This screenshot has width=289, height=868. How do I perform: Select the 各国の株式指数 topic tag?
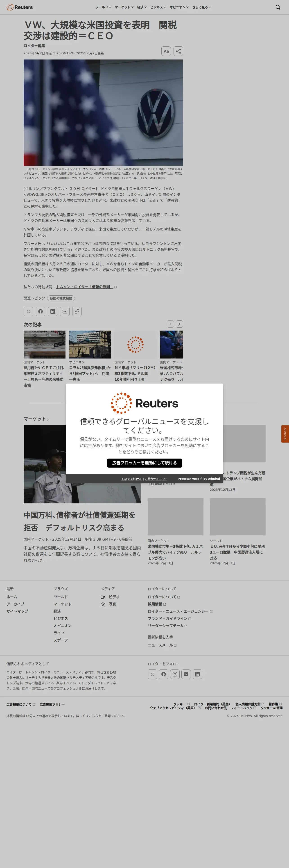click(61, 298)
